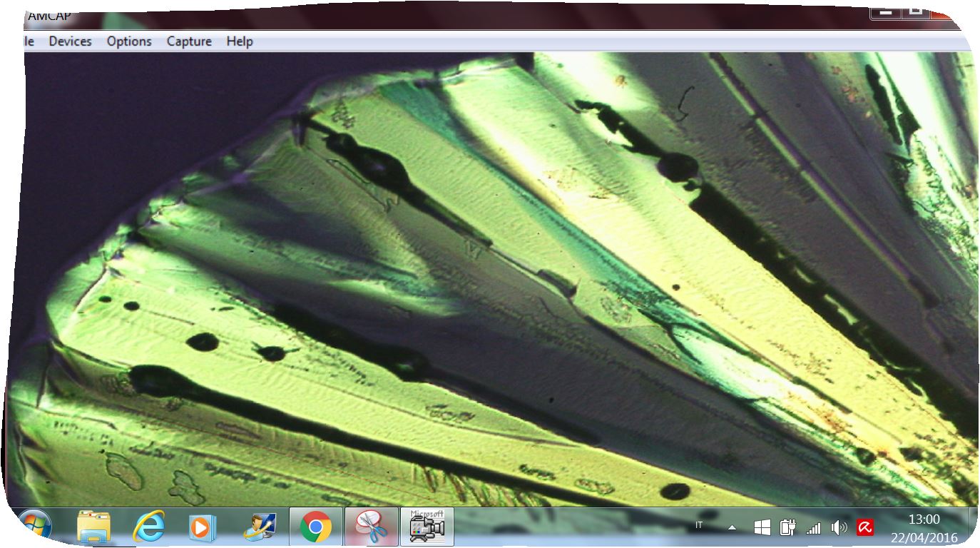Image resolution: width=980 pixels, height=548 pixels.
Task: Switch to Snipping Tool in taskbar
Action: click(371, 527)
